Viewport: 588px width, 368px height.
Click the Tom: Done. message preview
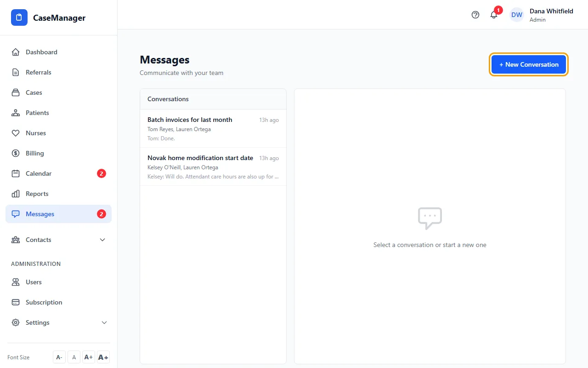(161, 138)
